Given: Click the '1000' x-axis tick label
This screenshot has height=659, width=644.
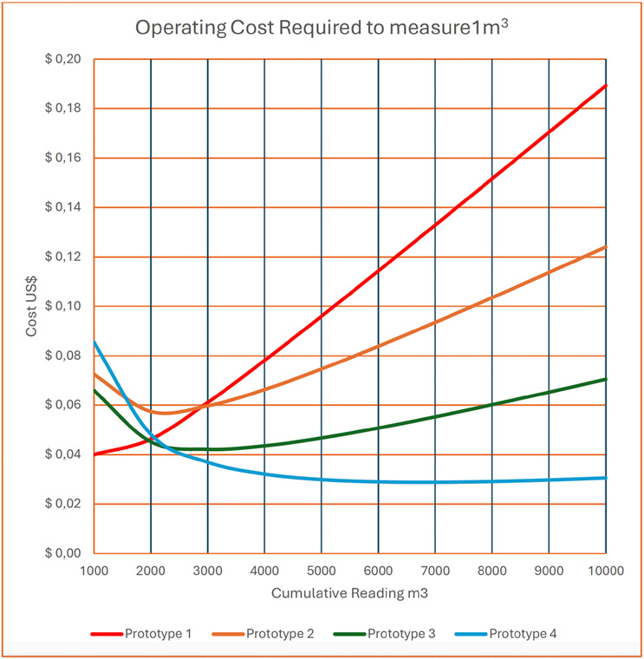Looking at the screenshot, I should (94, 570).
